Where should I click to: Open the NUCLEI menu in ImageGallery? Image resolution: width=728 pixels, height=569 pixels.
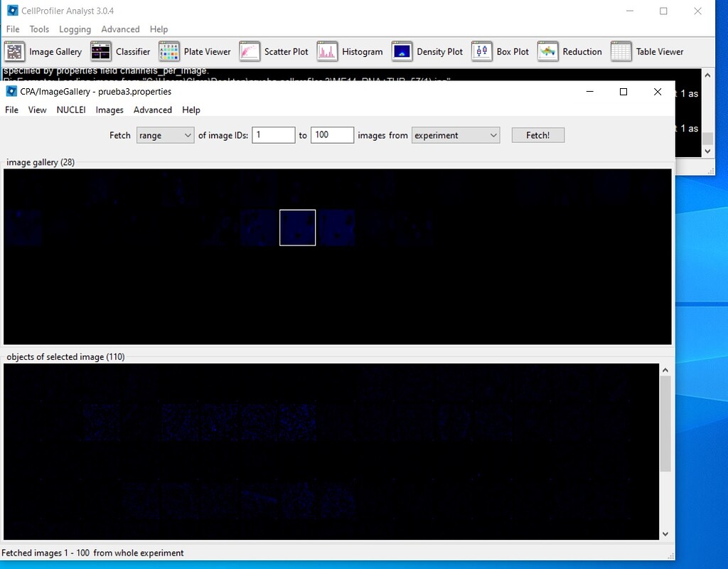click(71, 110)
